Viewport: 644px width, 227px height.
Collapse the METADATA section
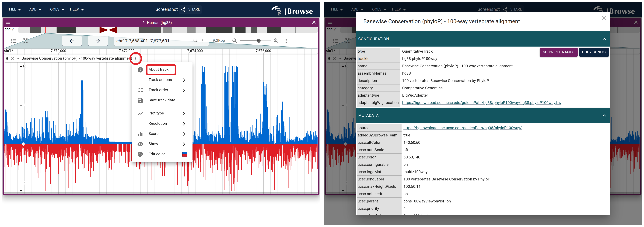pyautogui.click(x=604, y=116)
